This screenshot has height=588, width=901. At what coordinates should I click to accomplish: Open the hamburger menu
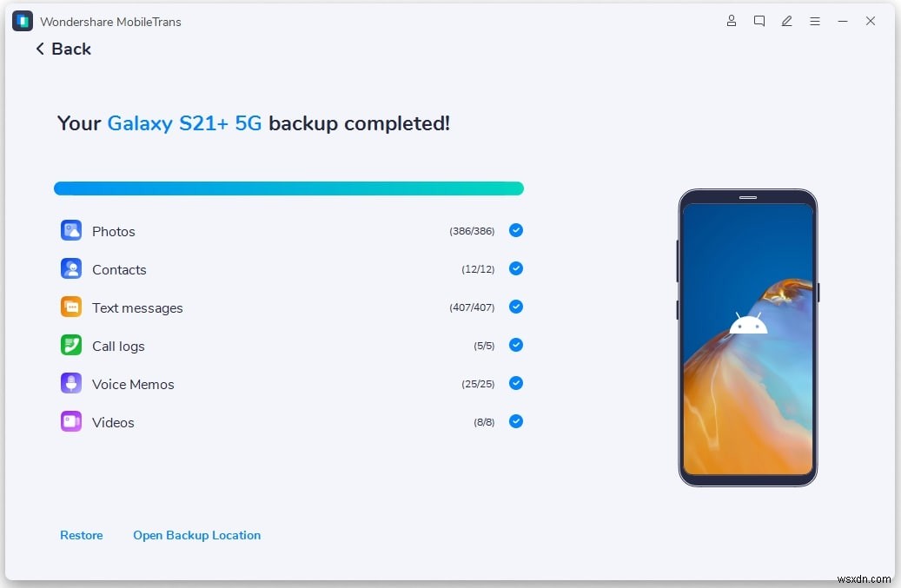pos(814,21)
